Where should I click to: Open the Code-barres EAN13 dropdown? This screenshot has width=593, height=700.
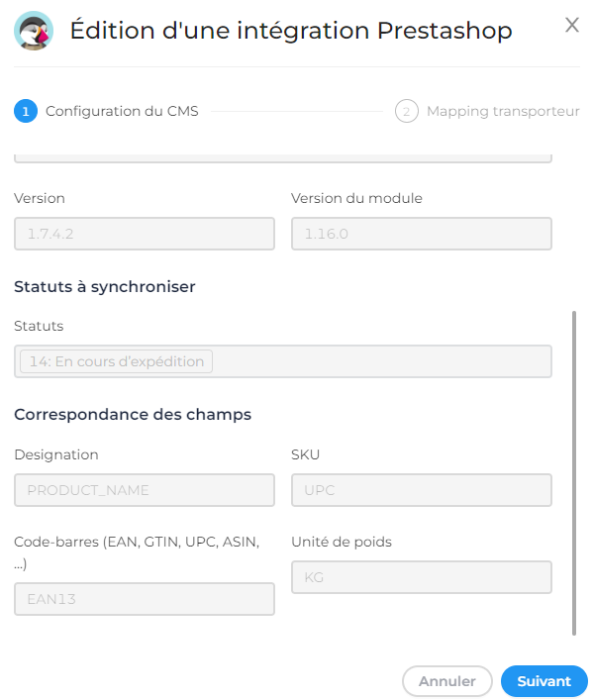[x=145, y=599]
